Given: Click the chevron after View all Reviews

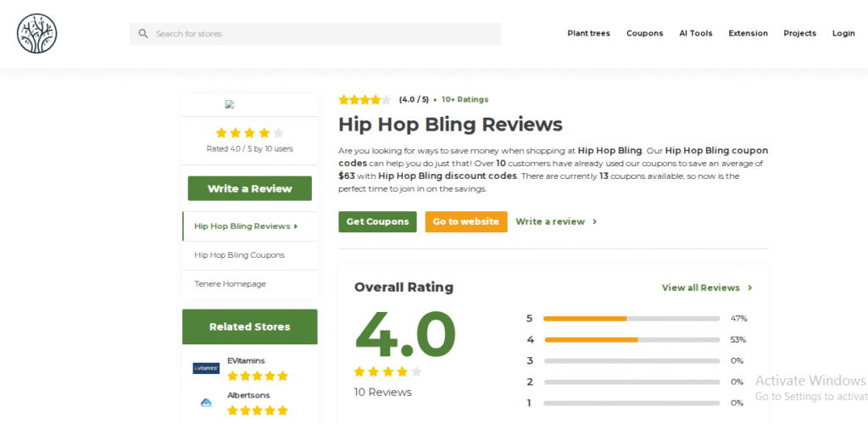Looking at the screenshot, I should coord(749,287).
